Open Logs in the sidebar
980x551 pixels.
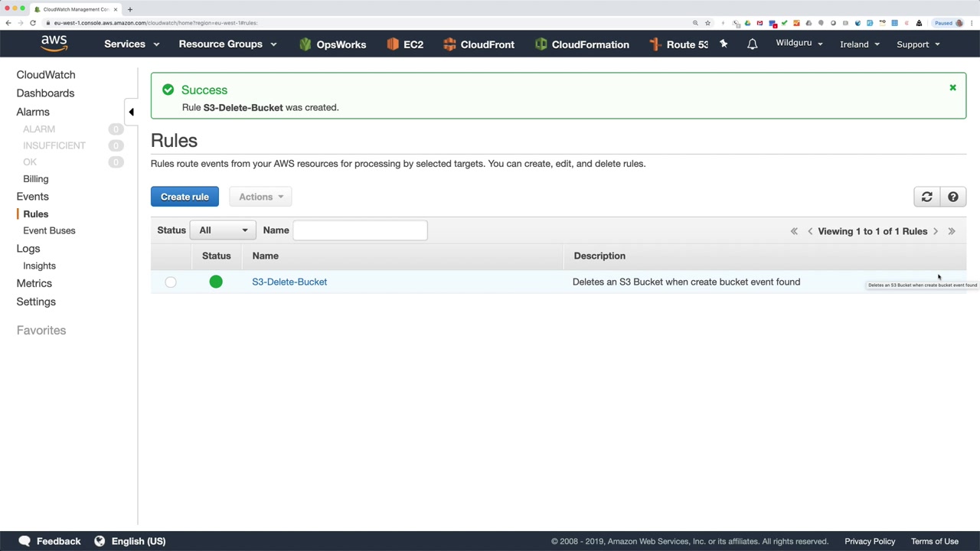[28, 249]
